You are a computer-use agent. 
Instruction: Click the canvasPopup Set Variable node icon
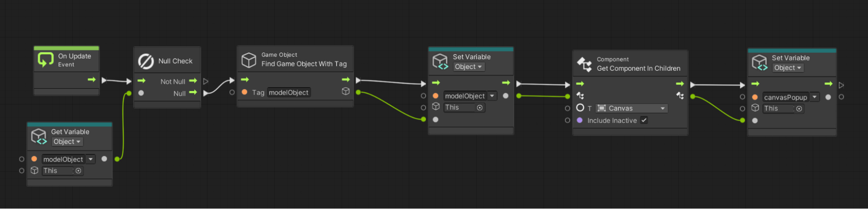pyautogui.click(x=759, y=62)
